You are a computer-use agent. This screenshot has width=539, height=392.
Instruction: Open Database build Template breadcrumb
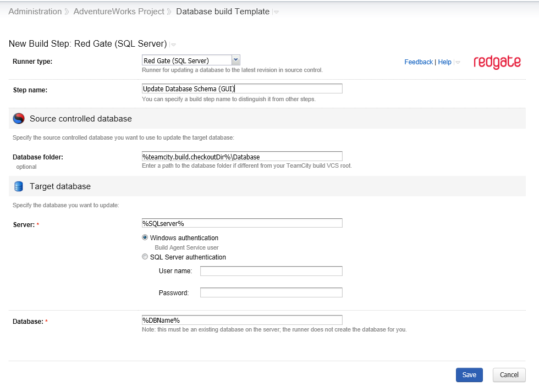[223, 12]
